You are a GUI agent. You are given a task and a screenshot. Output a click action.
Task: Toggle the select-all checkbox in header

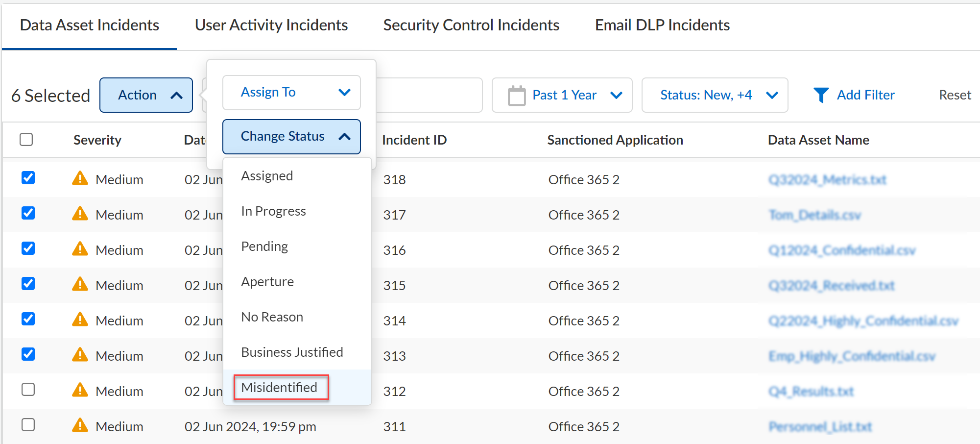[x=26, y=140]
